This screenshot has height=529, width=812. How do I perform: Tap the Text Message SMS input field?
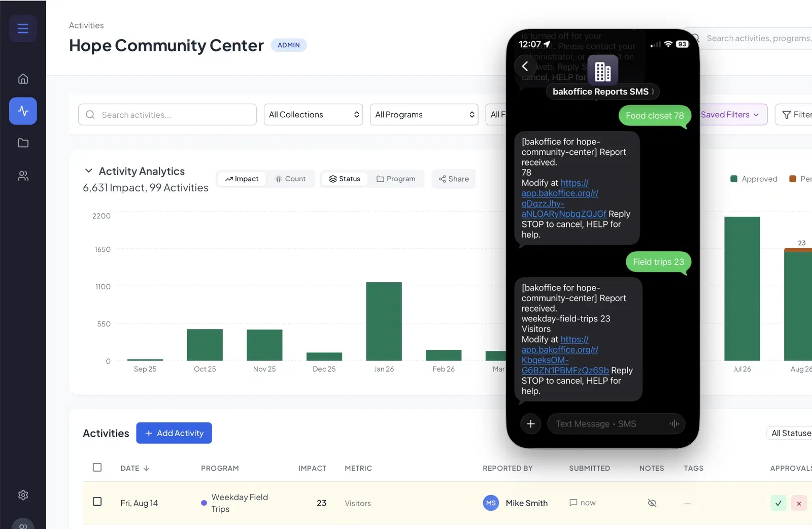[x=616, y=424]
